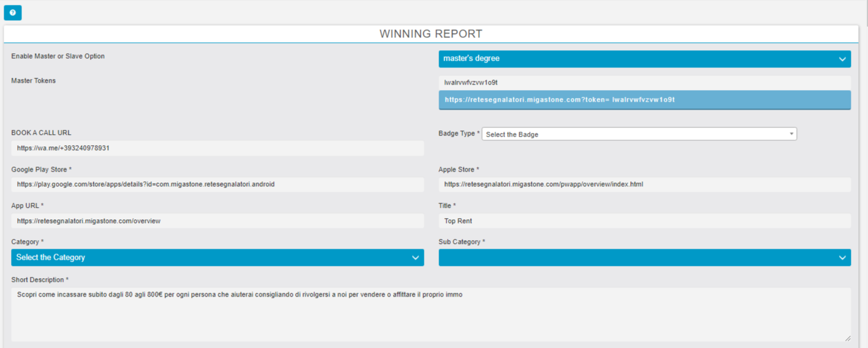The width and height of the screenshot is (868, 348).
Task: Click the Master Tokens text field
Action: [644, 82]
